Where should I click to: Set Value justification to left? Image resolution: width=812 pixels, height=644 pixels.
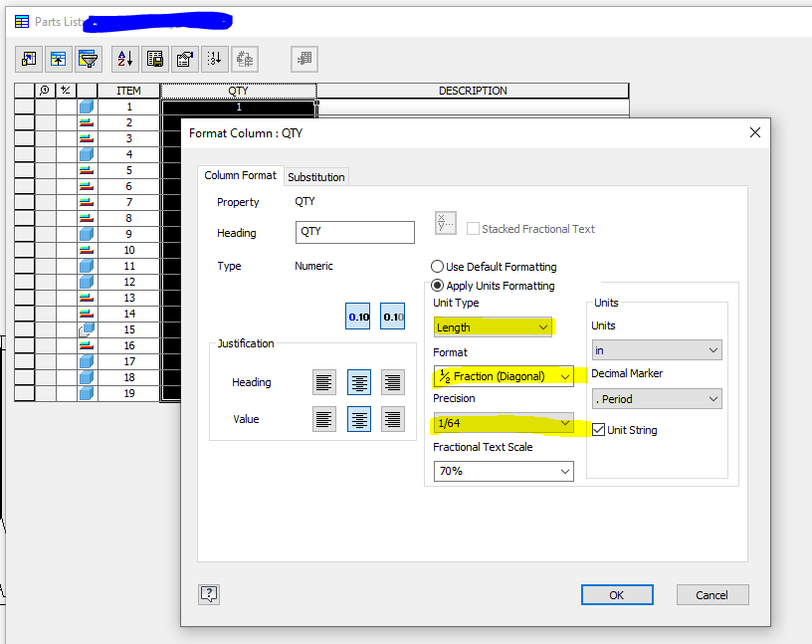point(324,419)
